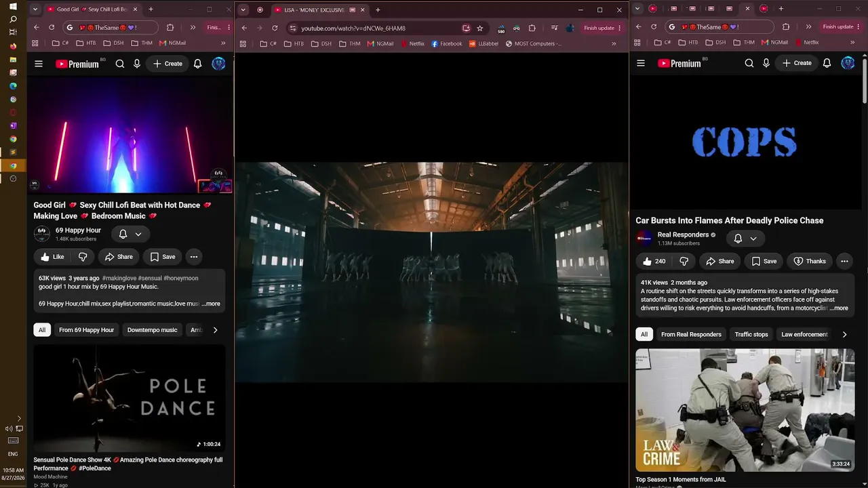This screenshot has height=488, width=868.
Task: Open Real Responders channel avatar
Action: pos(644,238)
